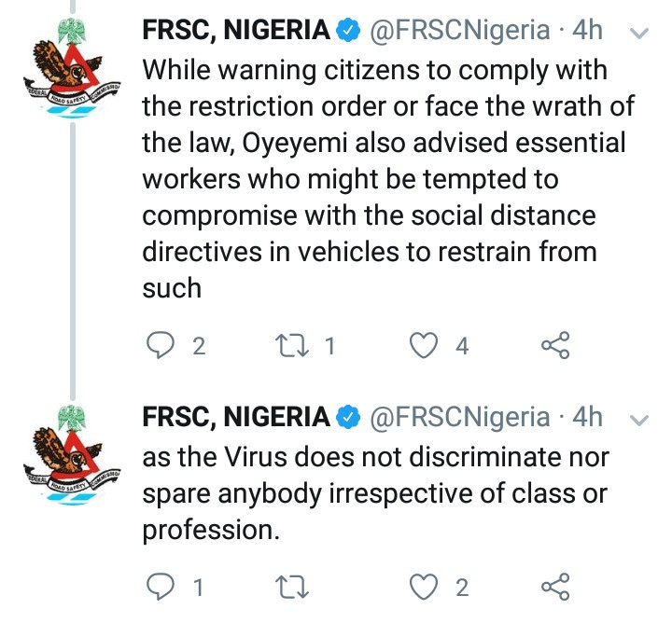Click verified badge on second tweet
Screen dimensions: 672x623
pos(348,418)
